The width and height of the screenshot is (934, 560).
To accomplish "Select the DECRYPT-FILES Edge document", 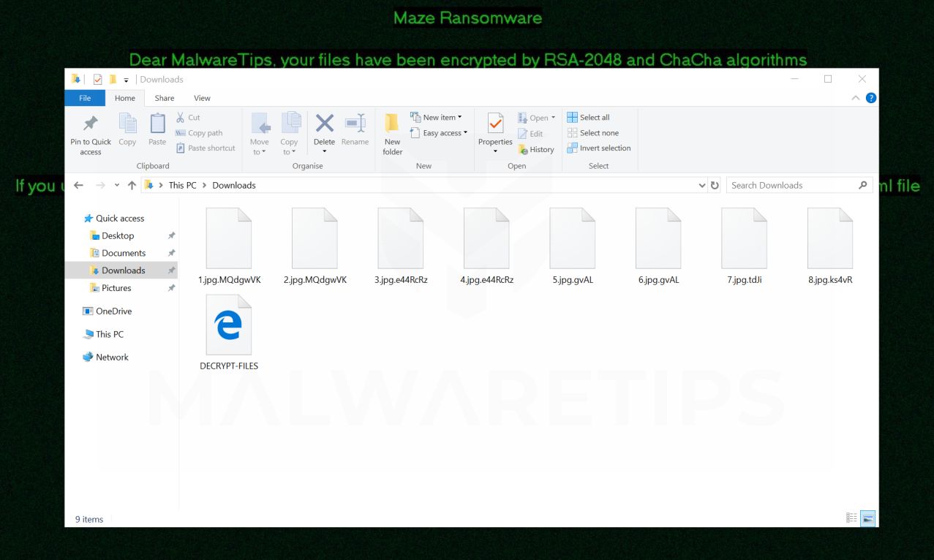I will 229,333.
